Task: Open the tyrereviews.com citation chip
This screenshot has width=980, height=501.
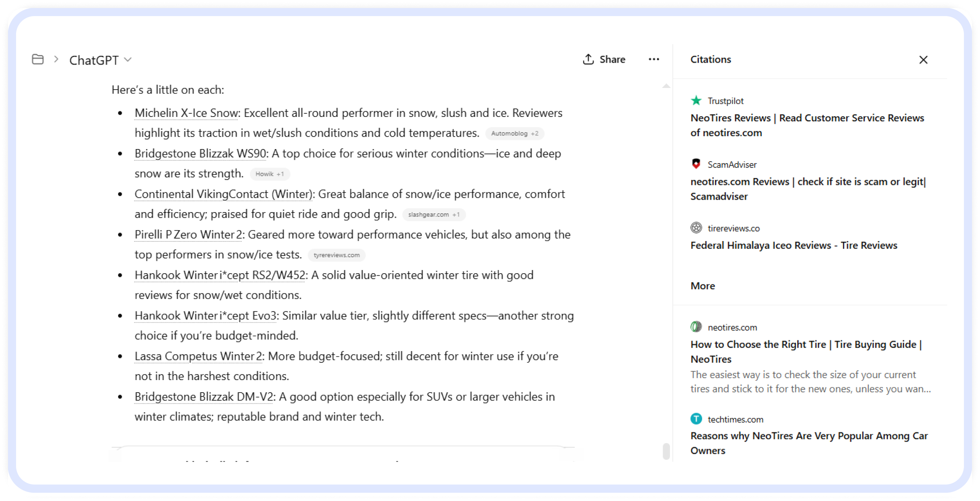Action: pyautogui.click(x=337, y=256)
